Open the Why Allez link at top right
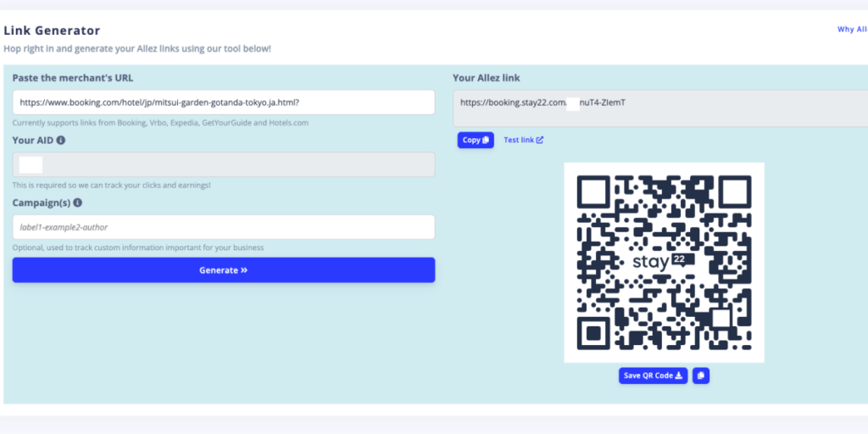The width and height of the screenshot is (868, 434). pyautogui.click(x=853, y=30)
